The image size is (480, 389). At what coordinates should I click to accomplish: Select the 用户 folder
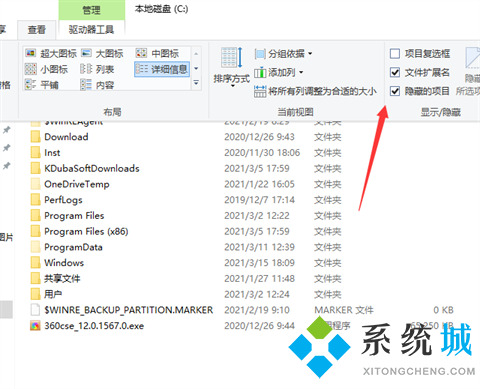click(x=53, y=294)
